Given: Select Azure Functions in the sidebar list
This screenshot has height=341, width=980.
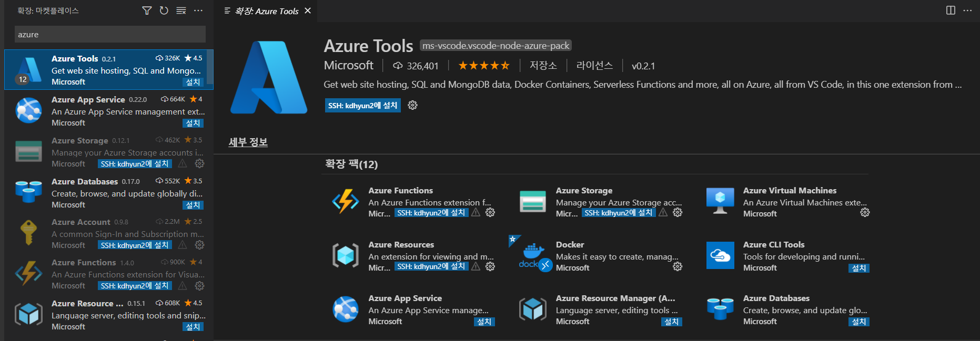Looking at the screenshot, I should point(109,274).
